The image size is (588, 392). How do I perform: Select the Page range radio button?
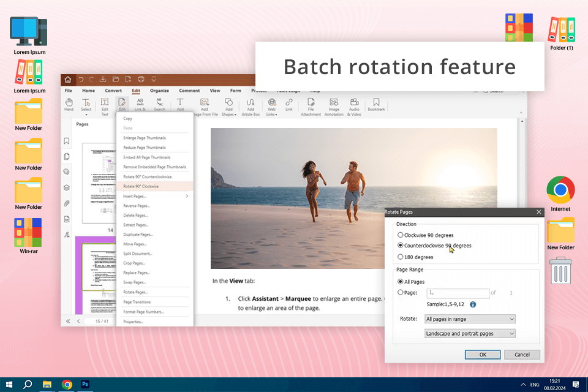[401, 293]
